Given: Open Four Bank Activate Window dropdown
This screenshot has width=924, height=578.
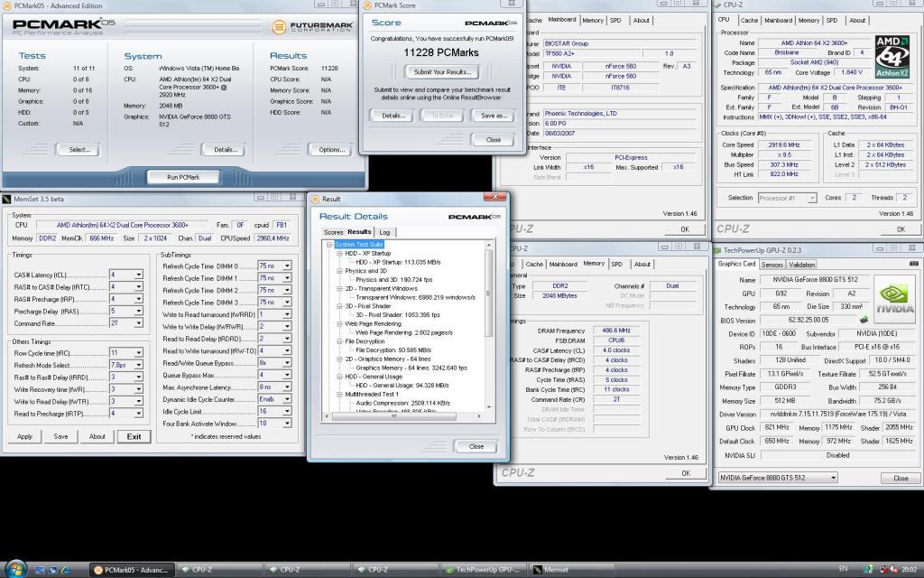Looking at the screenshot, I should point(287,424).
